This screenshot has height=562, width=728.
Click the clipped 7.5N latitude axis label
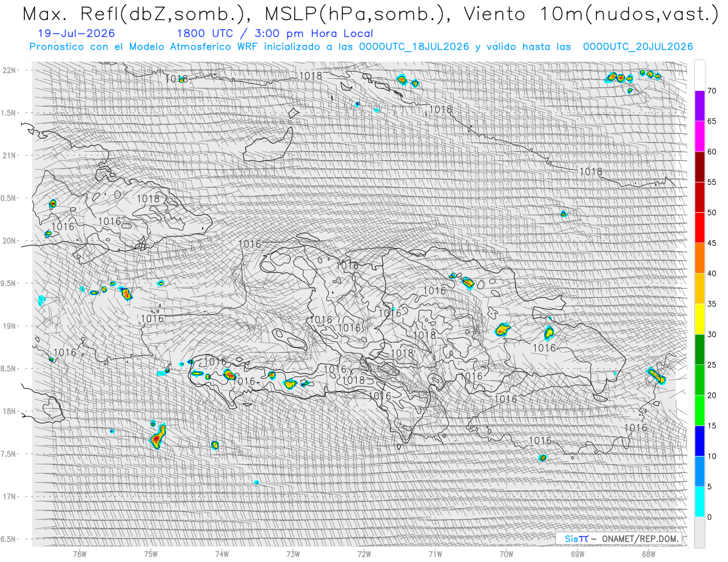point(8,454)
